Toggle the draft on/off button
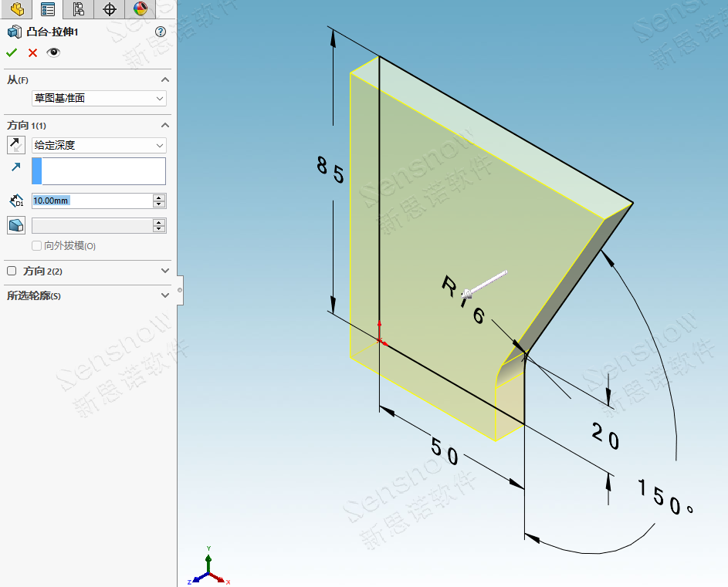Image resolution: width=728 pixels, height=587 pixels. pyautogui.click(x=15, y=225)
